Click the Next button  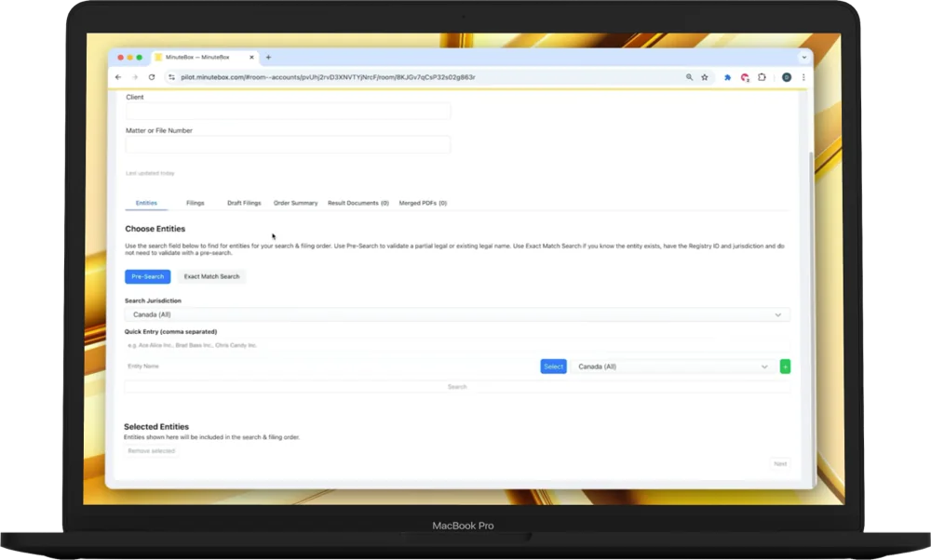tap(780, 463)
